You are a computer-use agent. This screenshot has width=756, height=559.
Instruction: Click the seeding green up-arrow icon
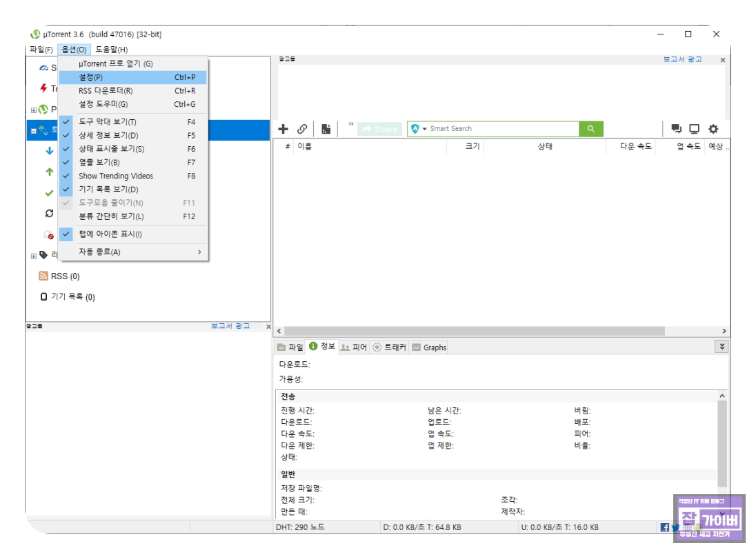pyautogui.click(x=49, y=172)
